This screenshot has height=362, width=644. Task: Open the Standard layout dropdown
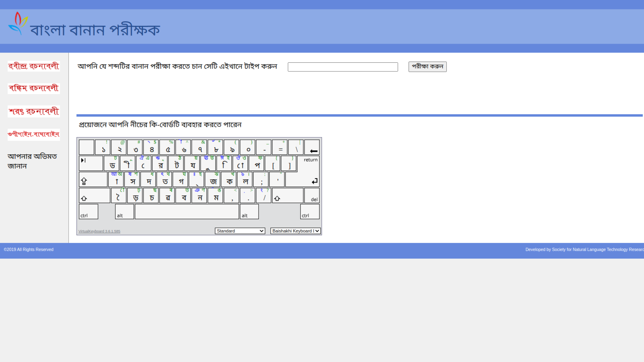click(239, 231)
